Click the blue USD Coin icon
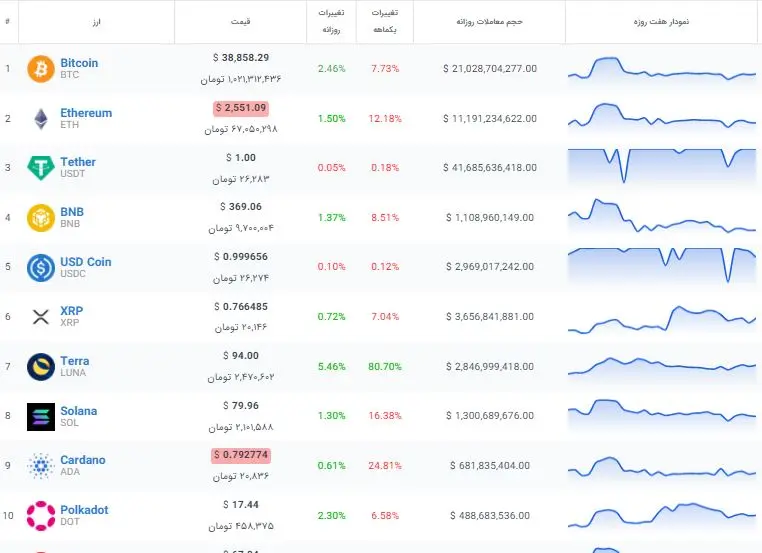Screen dimensions: 762x553 (x=41, y=268)
